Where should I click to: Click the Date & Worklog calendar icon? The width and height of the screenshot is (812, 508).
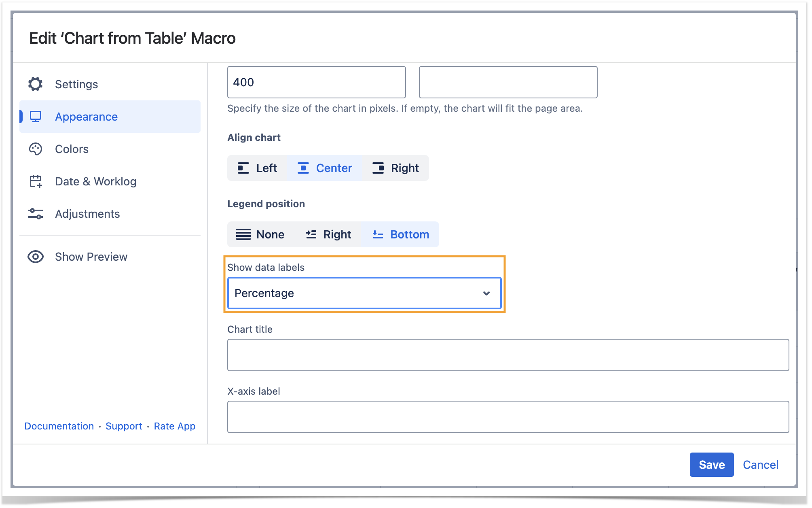pos(36,181)
